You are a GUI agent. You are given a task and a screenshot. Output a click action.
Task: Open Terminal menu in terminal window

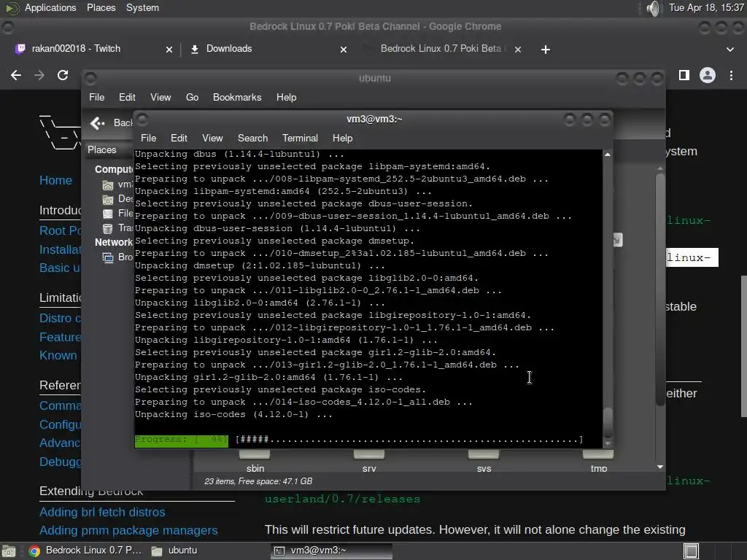pos(300,138)
